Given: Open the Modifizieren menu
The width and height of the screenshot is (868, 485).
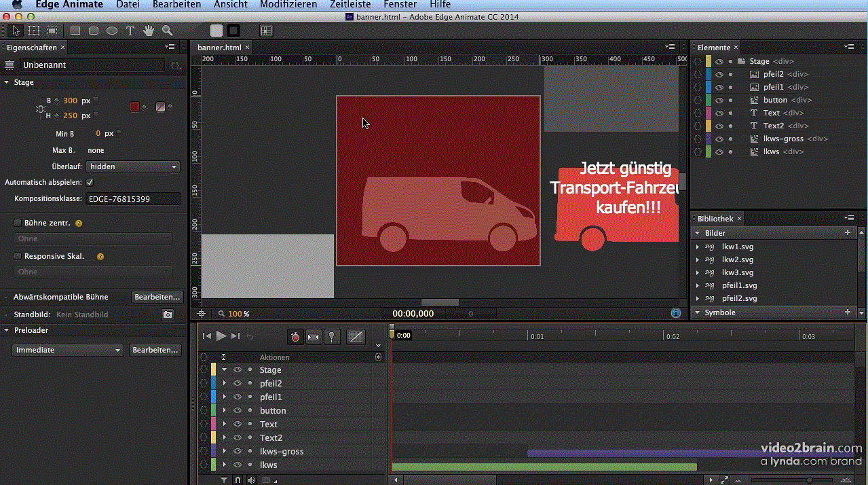Looking at the screenshot, I should 288,5.
